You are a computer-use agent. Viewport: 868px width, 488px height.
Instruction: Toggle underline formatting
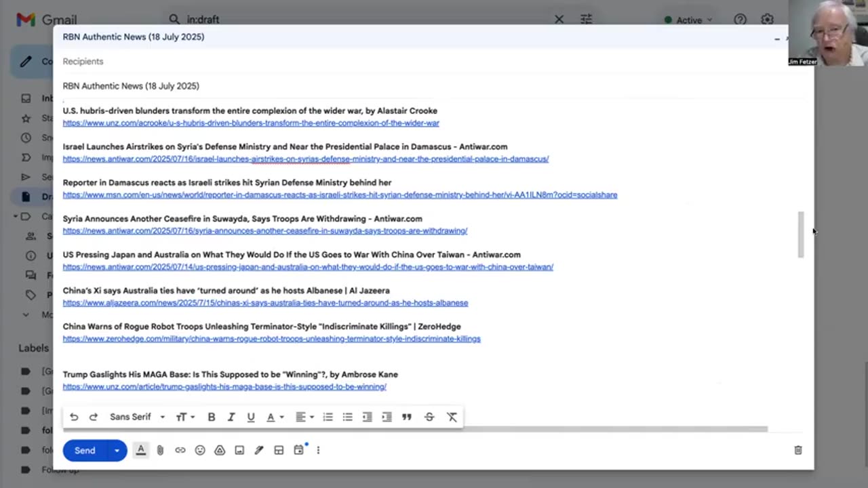pos(251,417)
